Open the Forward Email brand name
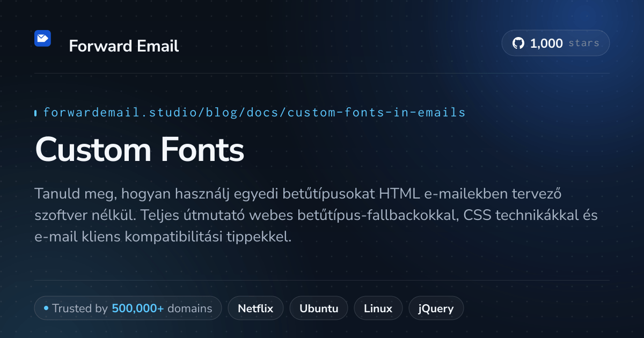The width and height of the screenshot is (644, 338). pos(124,46)
